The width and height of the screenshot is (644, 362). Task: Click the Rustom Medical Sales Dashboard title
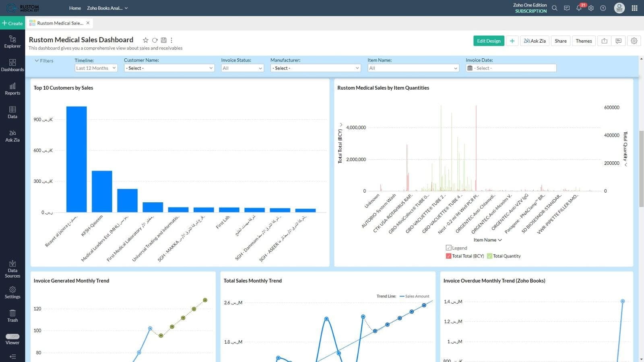[81, 40]
